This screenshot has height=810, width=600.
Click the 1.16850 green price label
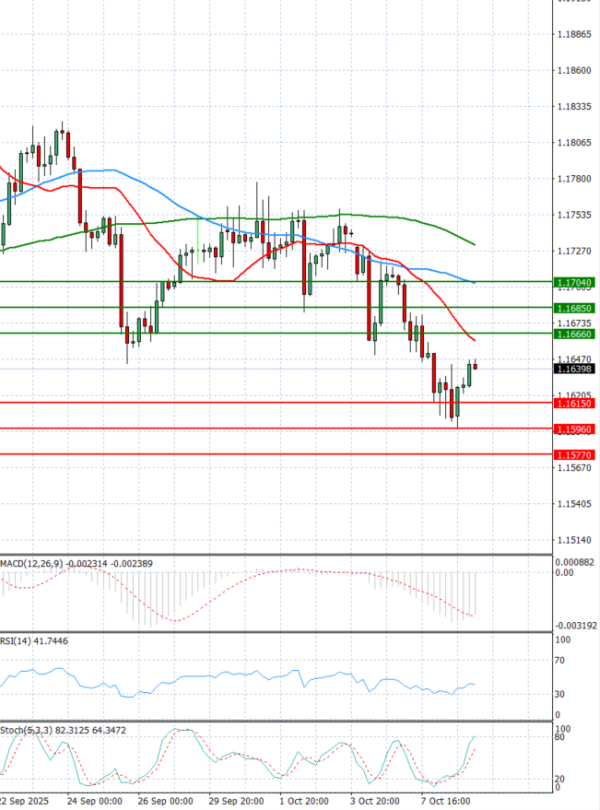575,309
